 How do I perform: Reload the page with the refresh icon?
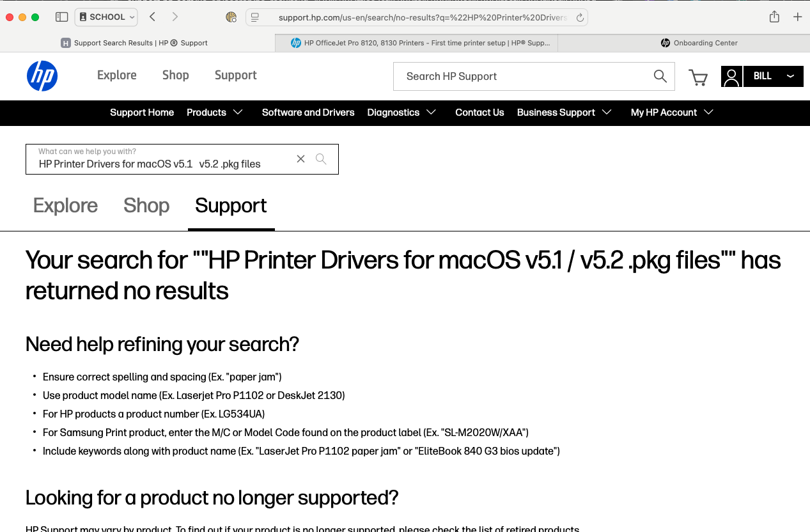point(580,18)
